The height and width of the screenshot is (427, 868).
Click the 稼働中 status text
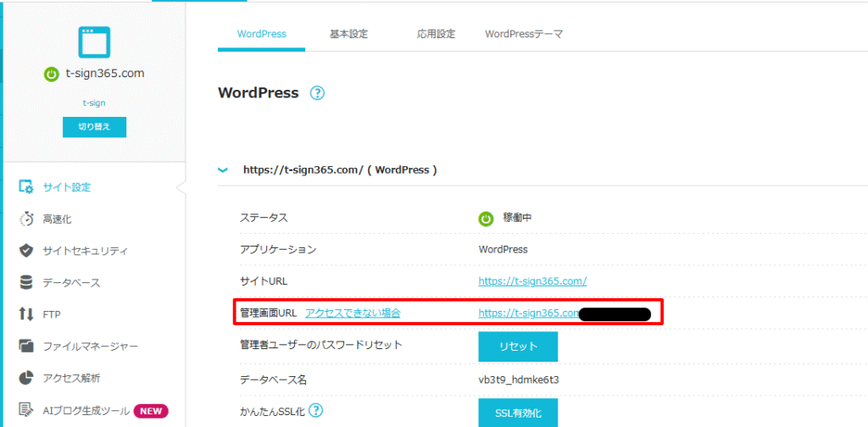point(517,218)
